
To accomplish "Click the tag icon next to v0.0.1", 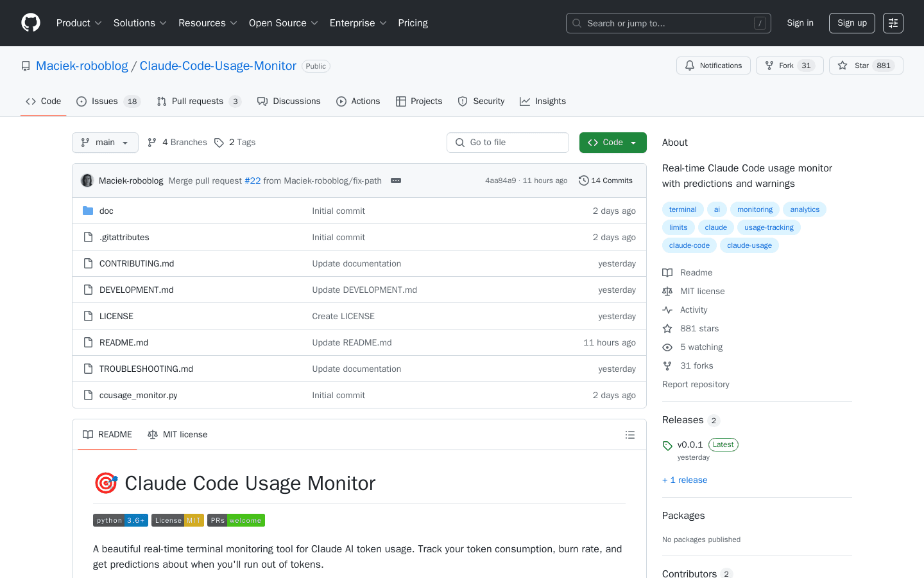I will [667, 444].
